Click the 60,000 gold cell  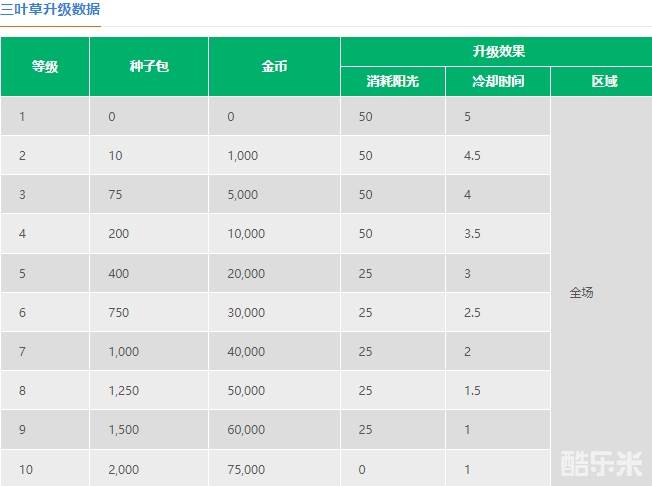pyautogui.click(x=246, y=430)
